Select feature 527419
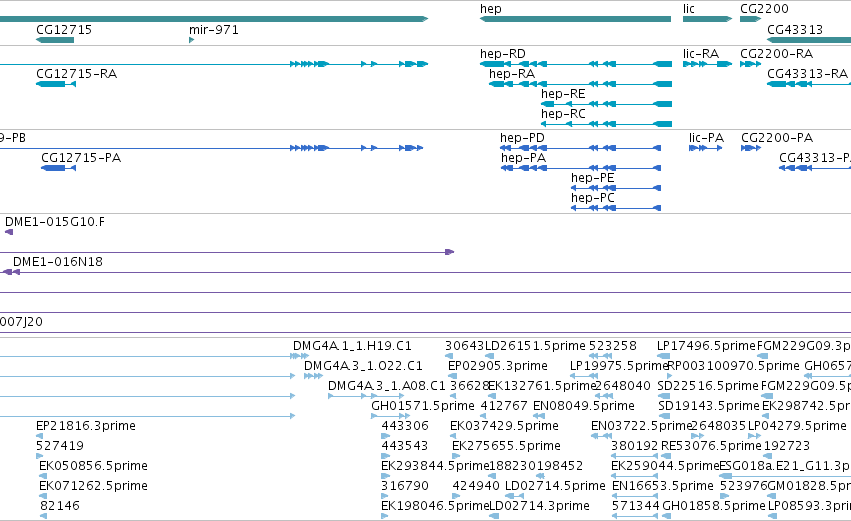This screenshot has width=851, height=521. [x=60, y=446]
